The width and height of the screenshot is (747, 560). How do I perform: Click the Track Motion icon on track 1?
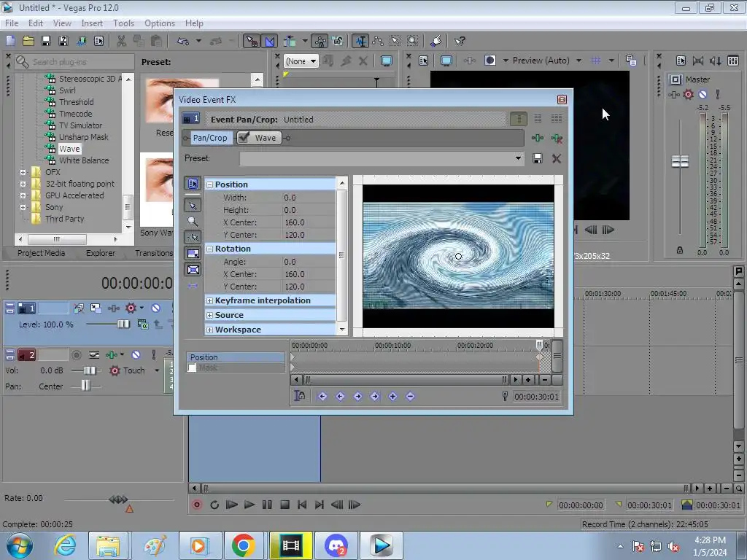click(96, 308)
